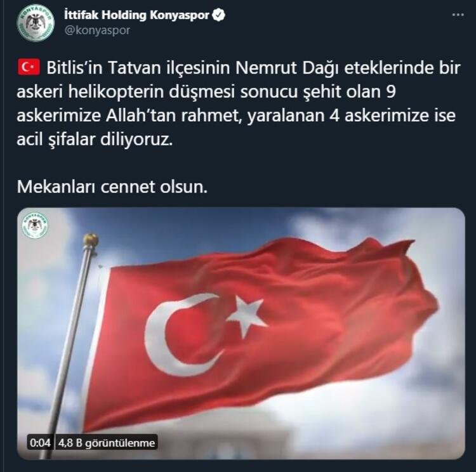Open the İttifak Holding Konyaspor display name

(137, 15)
